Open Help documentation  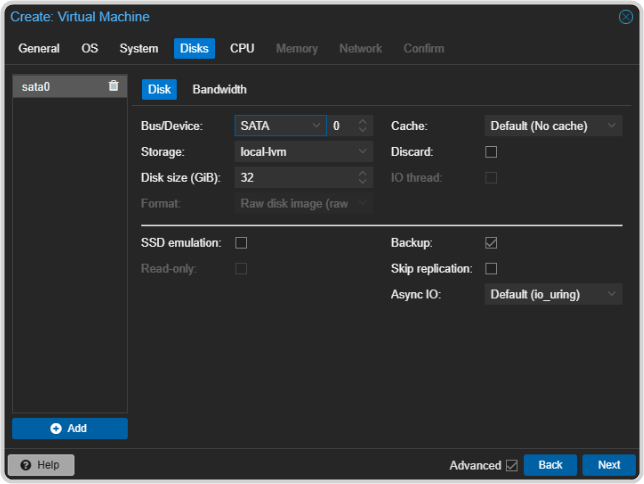coord(41,465)
